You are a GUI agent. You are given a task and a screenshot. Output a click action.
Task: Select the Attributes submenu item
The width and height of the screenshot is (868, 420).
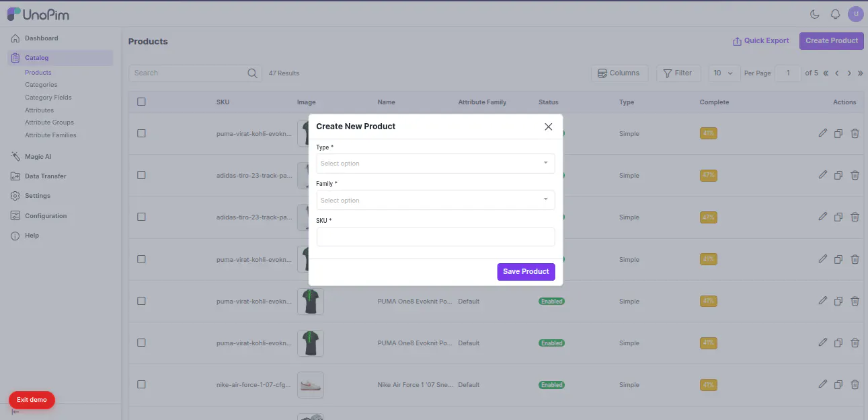pyautogui.click(x=39, y=110)
